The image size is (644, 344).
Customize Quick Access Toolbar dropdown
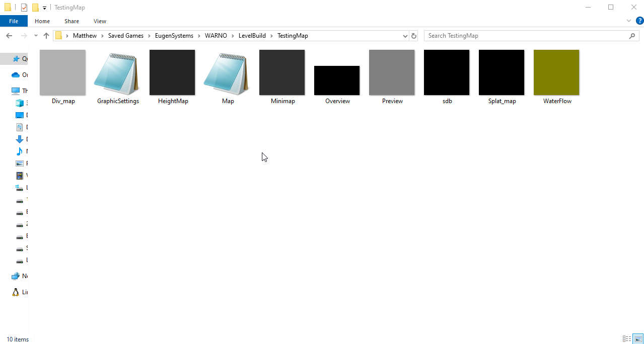pyautogui.click(x=44, y=8)
